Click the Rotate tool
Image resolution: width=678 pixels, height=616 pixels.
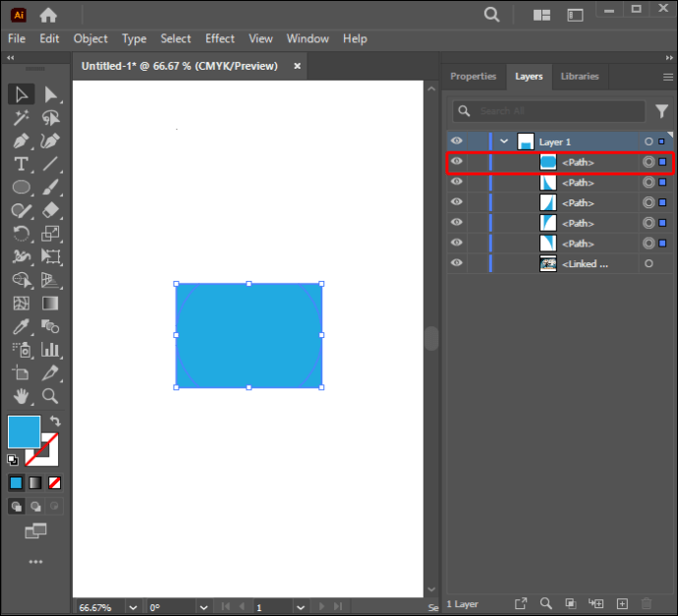coord(21,234)
